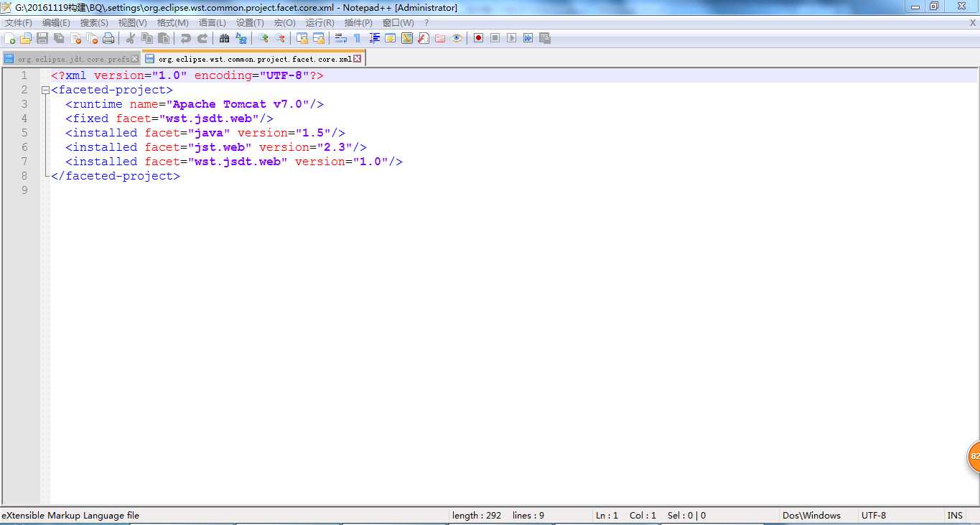Click the eXtensible Markup Language file label

70,516
